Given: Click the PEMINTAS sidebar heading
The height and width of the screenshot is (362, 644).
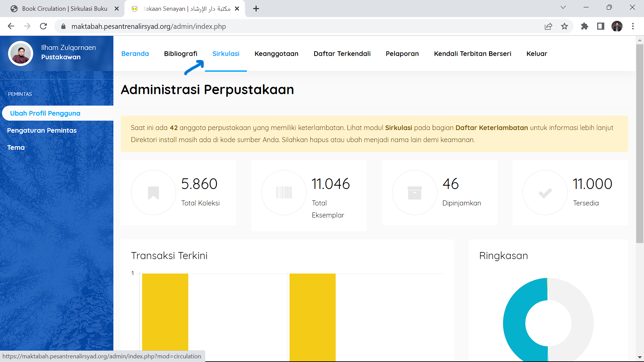Looking at the screenshot, I should point(20,94).
